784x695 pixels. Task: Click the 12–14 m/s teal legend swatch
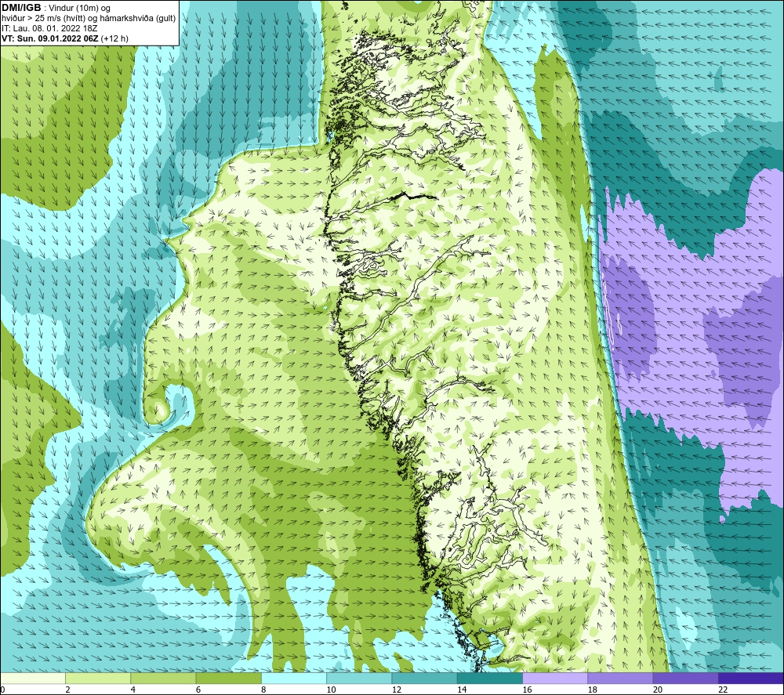pos(424,679)
